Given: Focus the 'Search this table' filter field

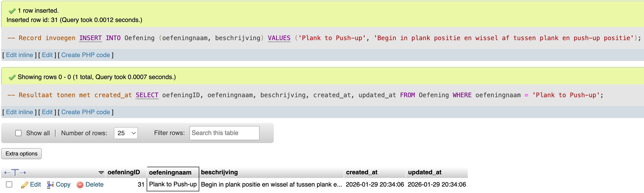Looking at the screenshot, I should pyautogui.click(x=224, y=133).
